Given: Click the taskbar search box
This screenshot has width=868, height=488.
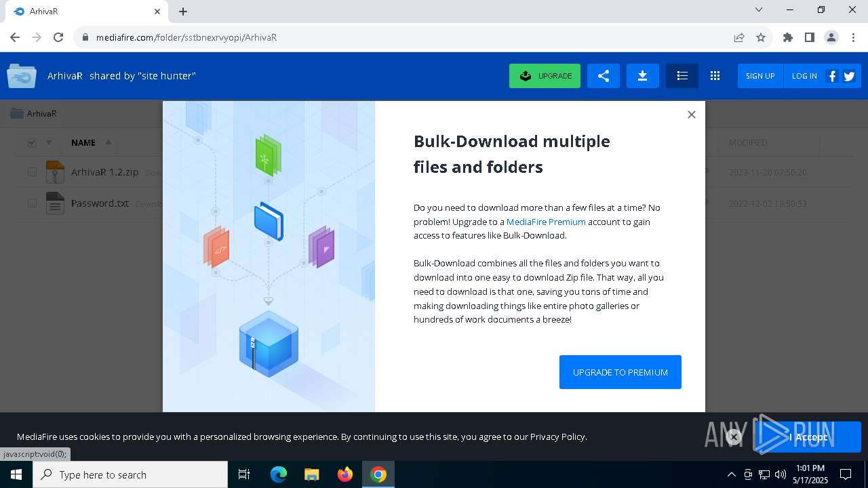Looking at the screenshot, I should [x=130, y=474].
